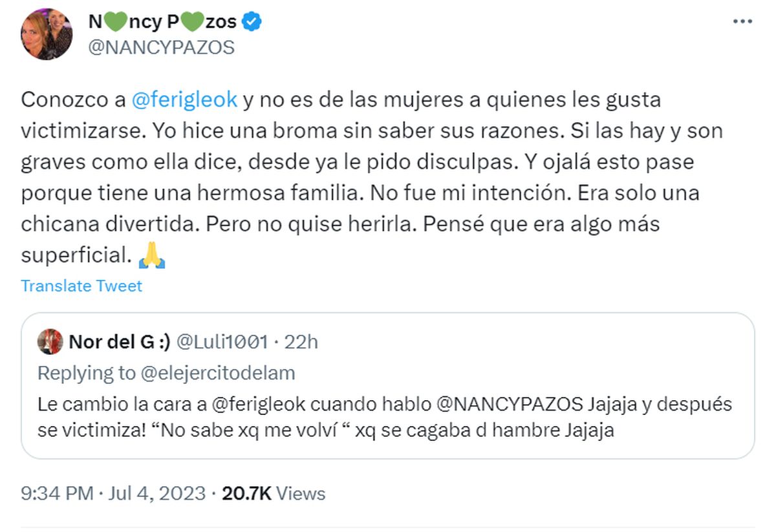Open the @elejercitodelam replying-to link
The height and width of the screenshot is (532, 776).
point(215,373)
